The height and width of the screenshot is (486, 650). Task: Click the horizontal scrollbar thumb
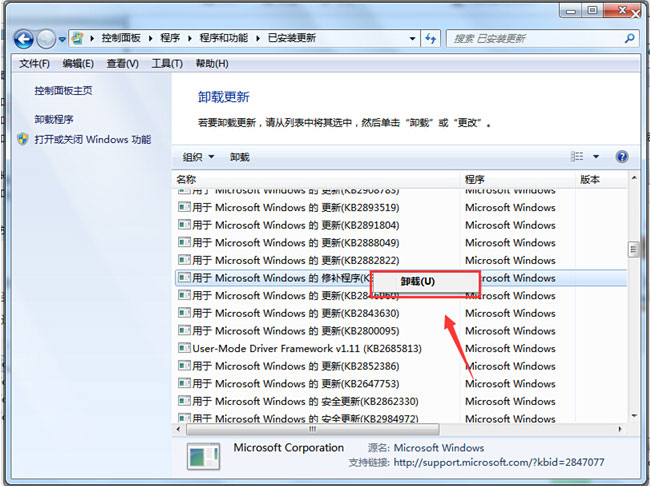click(x=313, y=429)
